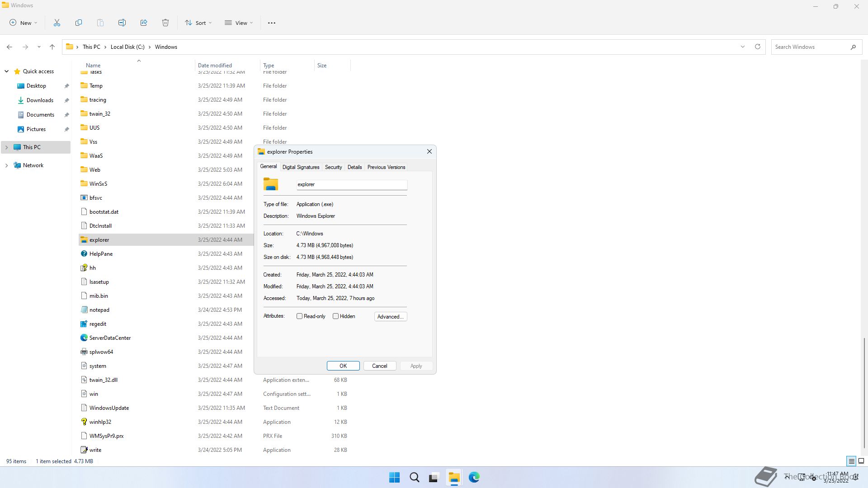This screenshot has height=488, width=868.
Task: Open the taskbar Search icon
Action: coord(414,477)
